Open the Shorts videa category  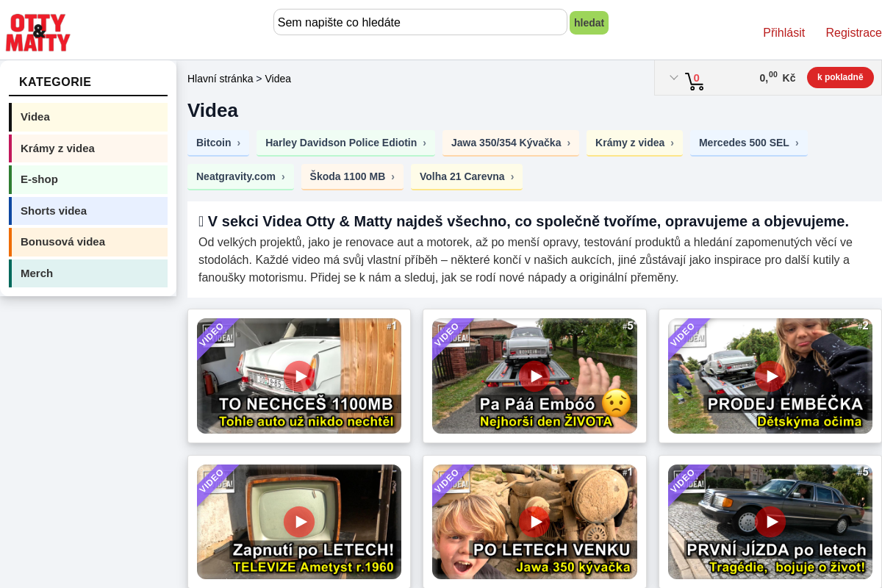point(88,211)
